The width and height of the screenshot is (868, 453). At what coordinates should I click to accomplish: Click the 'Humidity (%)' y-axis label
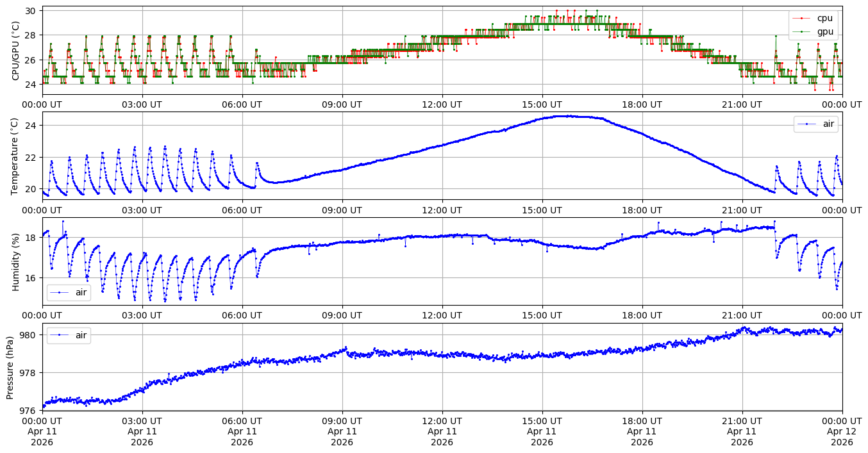[16, 261]
